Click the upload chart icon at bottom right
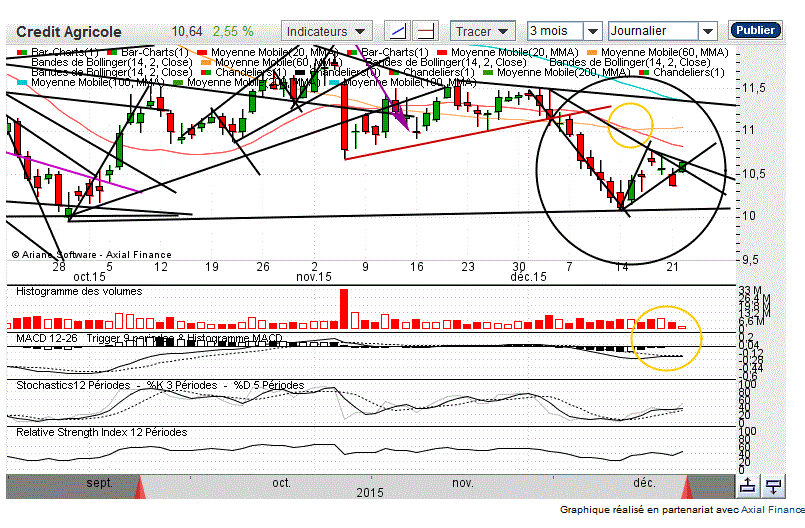Screen dimensions: 805x528 click(x=748, y=485)
